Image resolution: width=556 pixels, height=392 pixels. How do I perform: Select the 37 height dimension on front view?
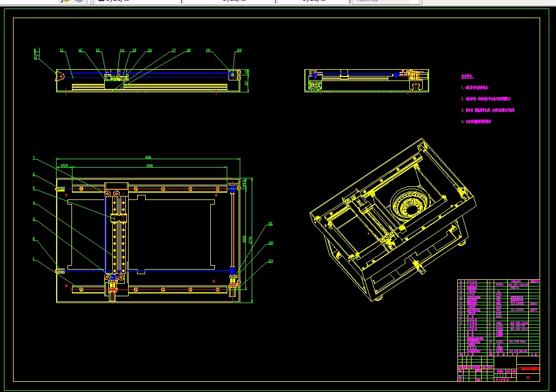247,83
